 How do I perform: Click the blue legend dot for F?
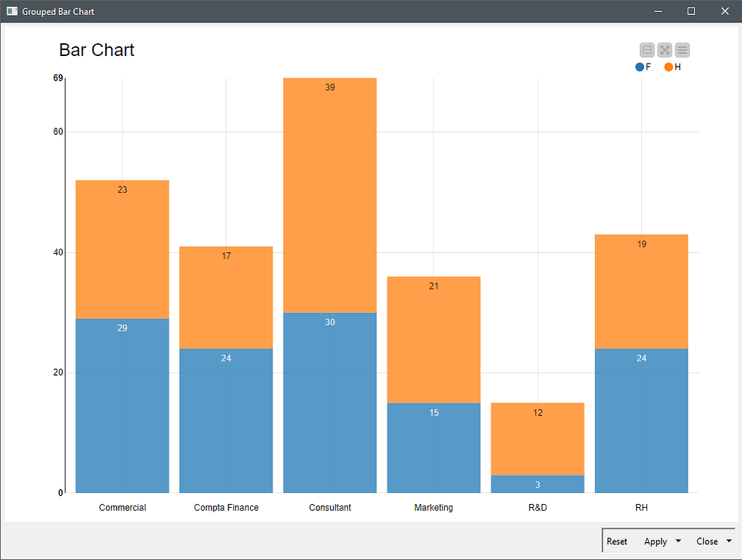(638, 66)
